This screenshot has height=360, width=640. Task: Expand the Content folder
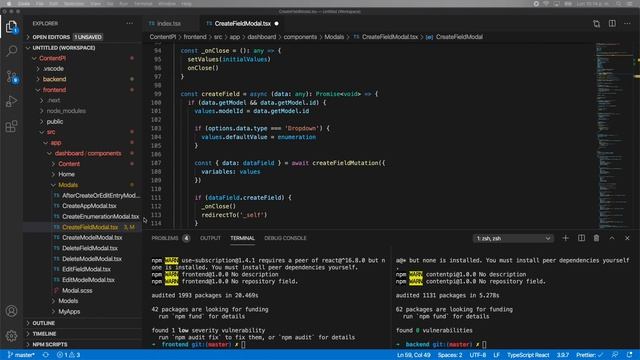pyautogui.click(x=82, y=164)
